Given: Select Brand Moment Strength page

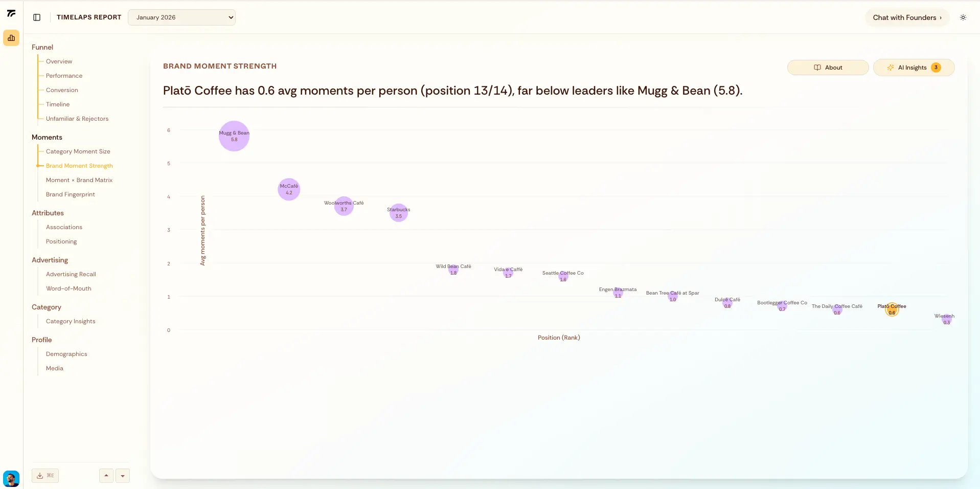Looking at the screenshot, I should coord(79,166).
